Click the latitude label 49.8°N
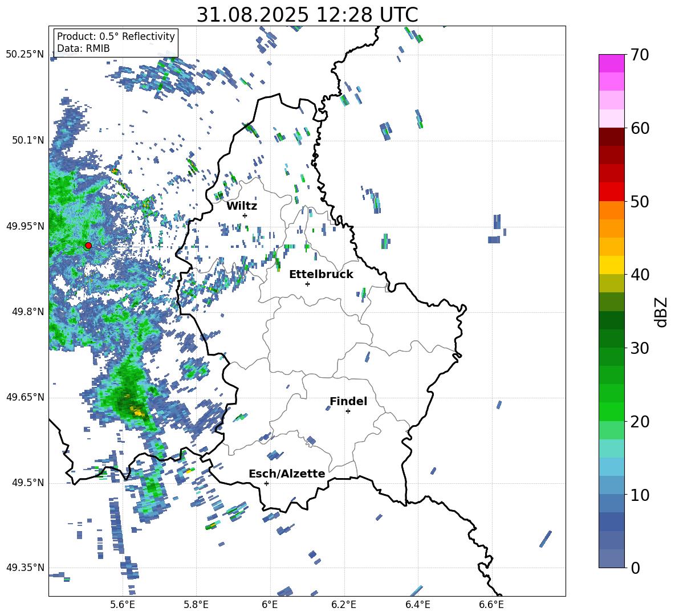 click(x=28, y=312)
